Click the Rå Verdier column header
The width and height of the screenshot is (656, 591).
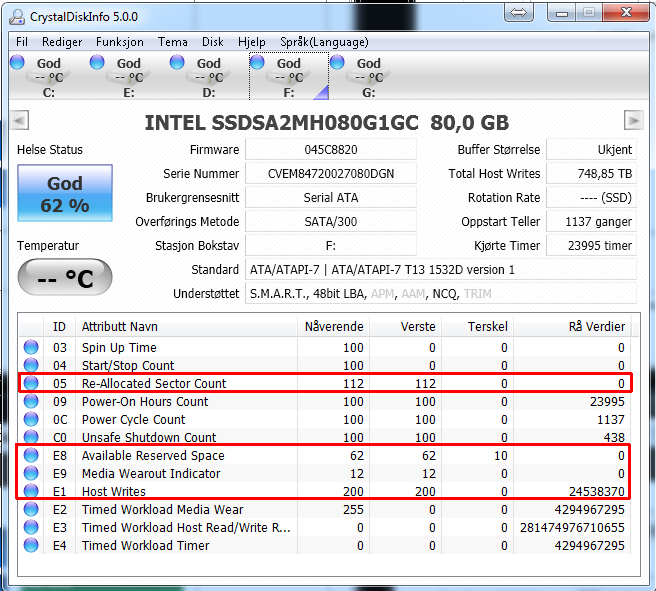(572, 327)
